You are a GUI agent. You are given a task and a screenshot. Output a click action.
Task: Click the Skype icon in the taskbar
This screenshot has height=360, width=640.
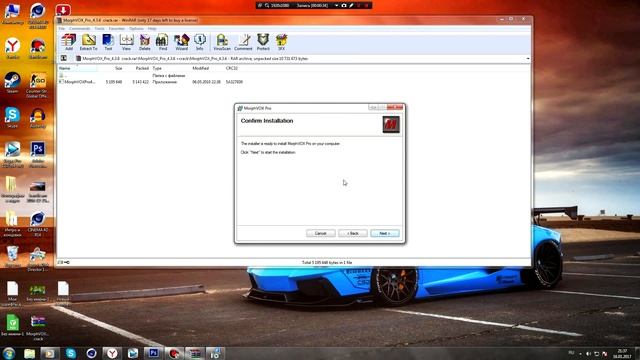(71, 353)
